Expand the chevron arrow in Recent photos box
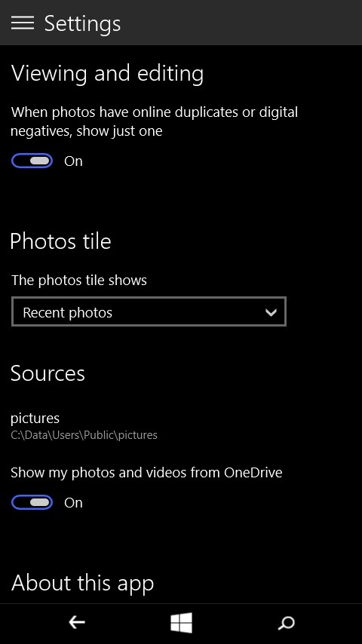This screenshot has width=362, height=644. pos(271,312)
